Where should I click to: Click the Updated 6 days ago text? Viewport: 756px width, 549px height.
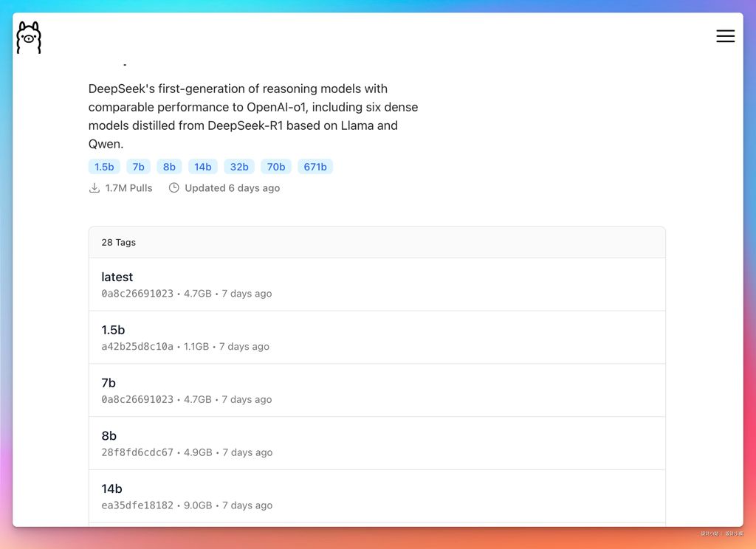point(232,188)
